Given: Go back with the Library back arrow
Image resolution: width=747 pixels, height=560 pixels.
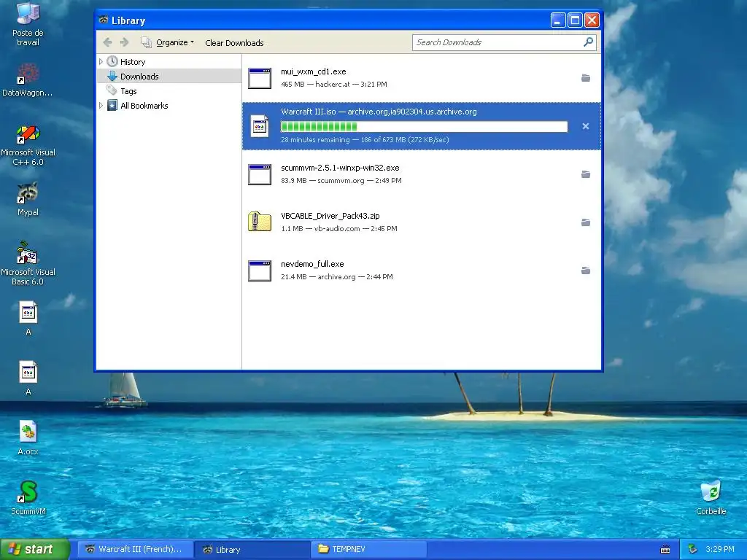Looking at the screenshot, I should point(108,42).
